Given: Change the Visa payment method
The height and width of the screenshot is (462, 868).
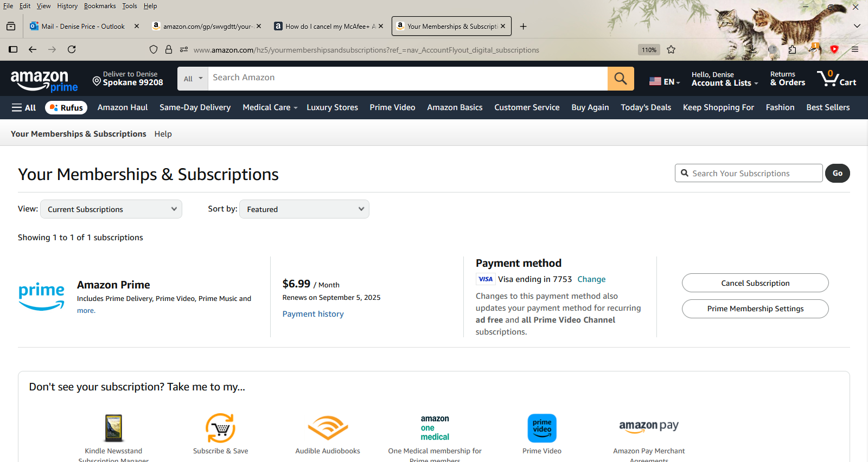Looking at the screenshot, I should click(591, 279).
